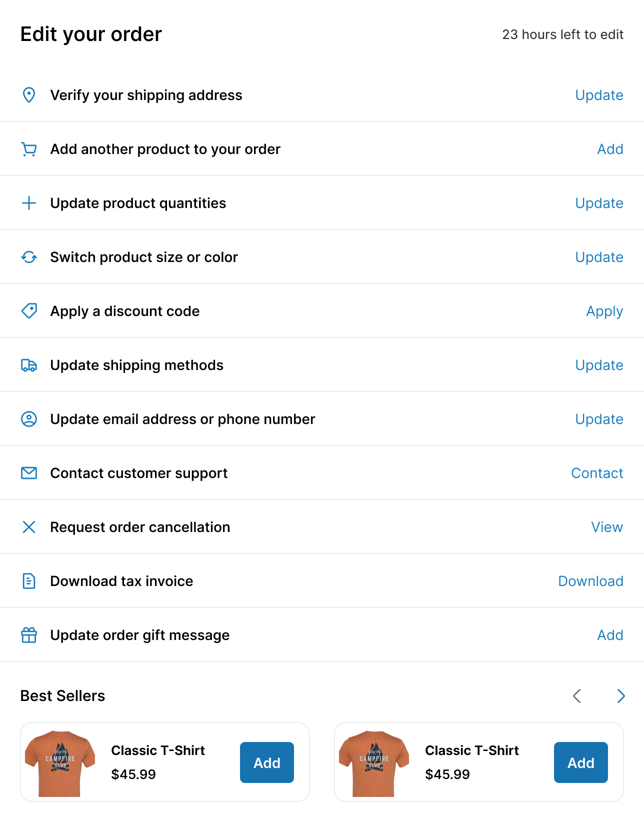Click the document icon for tax invoice
Viewport: 644px width, 826px height.
(x=29, y=581)
